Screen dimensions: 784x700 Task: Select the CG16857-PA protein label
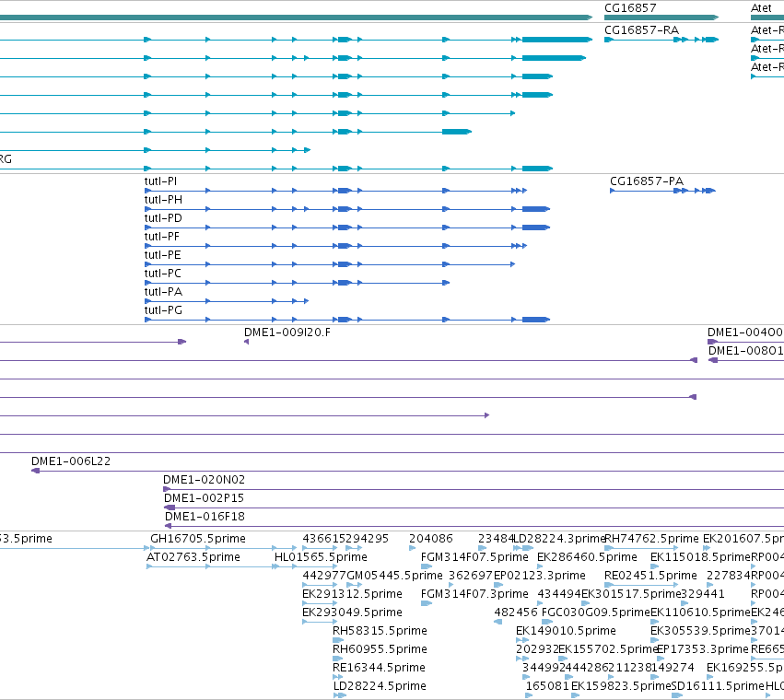647,181
